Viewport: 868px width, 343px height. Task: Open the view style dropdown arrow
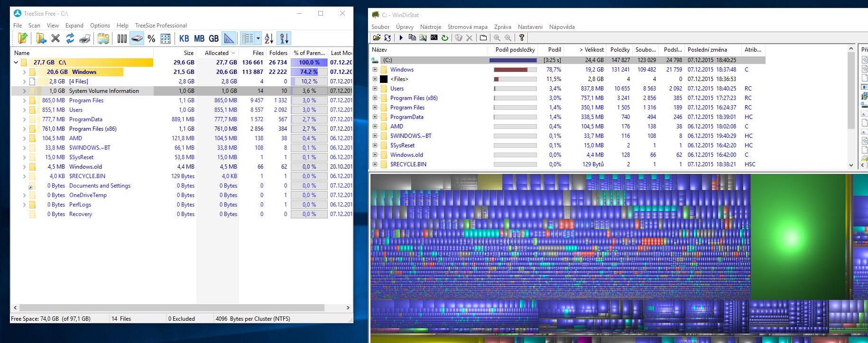click(258, 38)
